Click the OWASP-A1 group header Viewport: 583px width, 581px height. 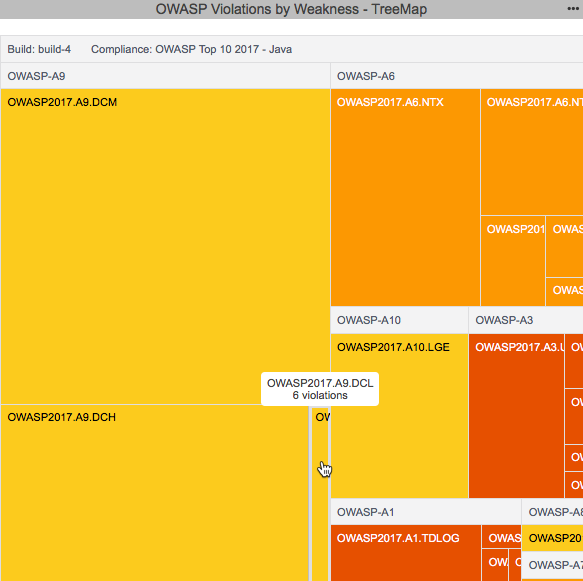(426, 512)
